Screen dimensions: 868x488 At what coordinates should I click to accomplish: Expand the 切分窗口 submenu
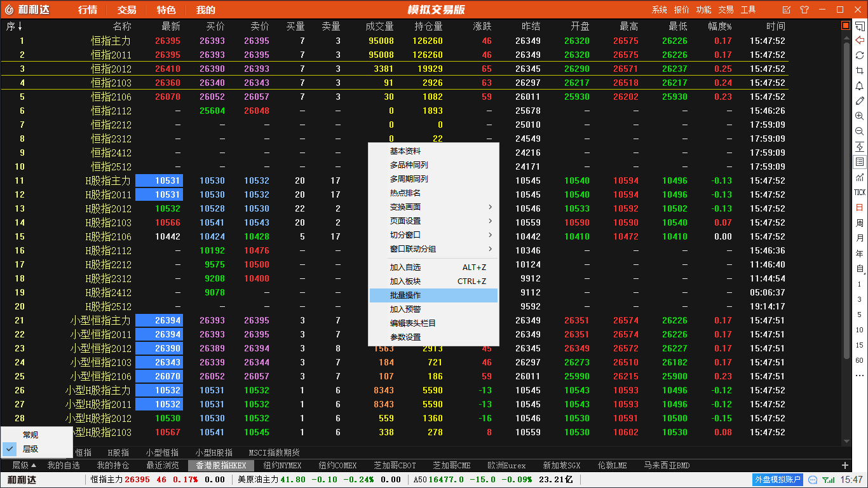(x=433, y=235)
